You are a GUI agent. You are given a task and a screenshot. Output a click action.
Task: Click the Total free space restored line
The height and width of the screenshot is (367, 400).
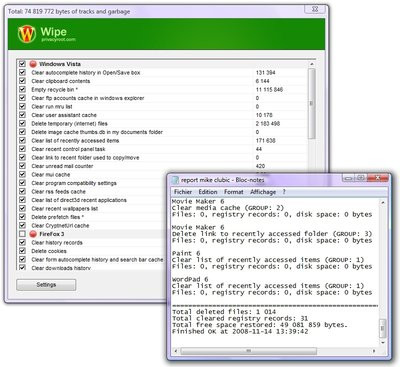[x=260, y=325]
